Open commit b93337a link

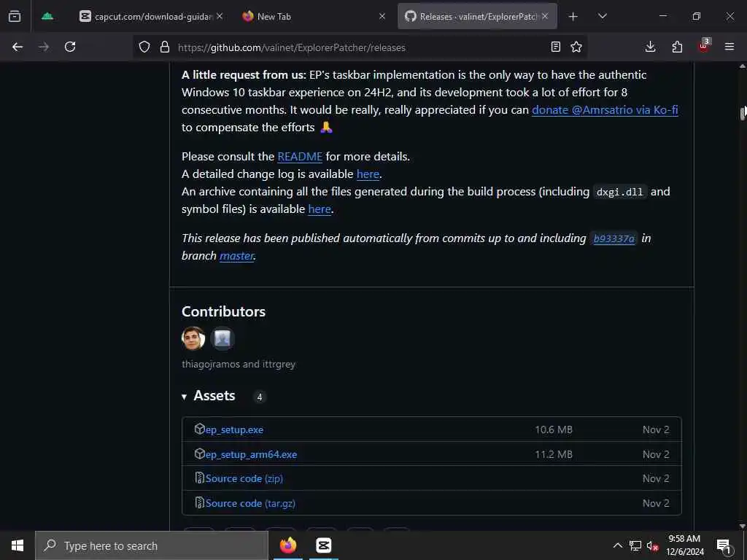(614, 238)
